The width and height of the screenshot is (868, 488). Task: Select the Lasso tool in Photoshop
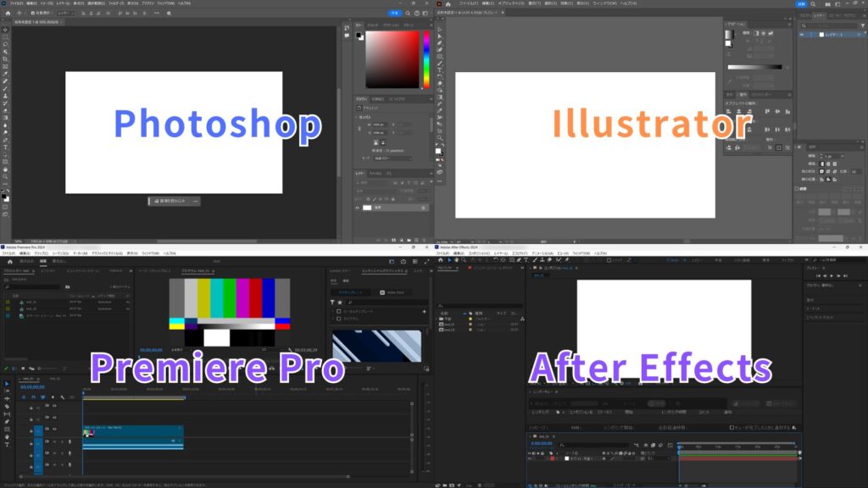pos(6,45)
